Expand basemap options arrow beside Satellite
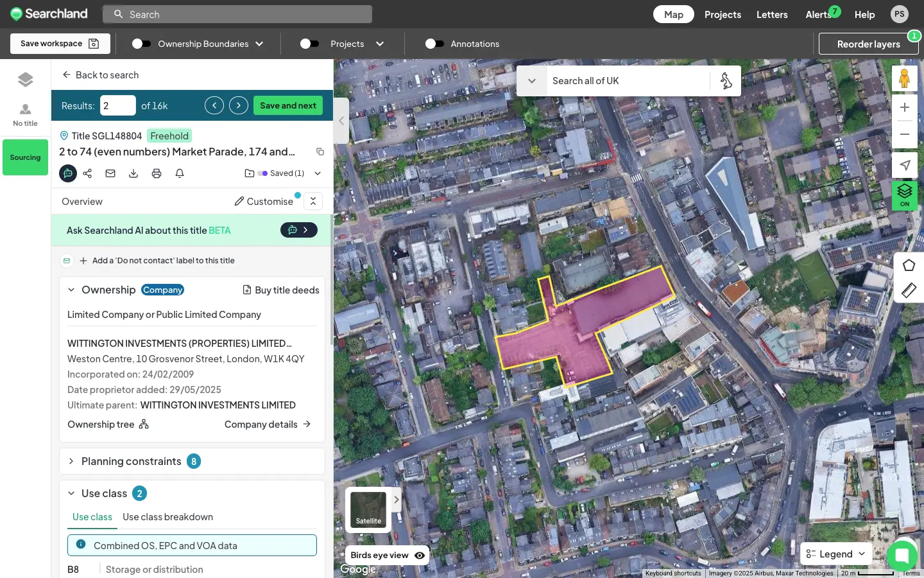Image resolution: width=924 pixels, height=578 pixels. pos(397,499)
